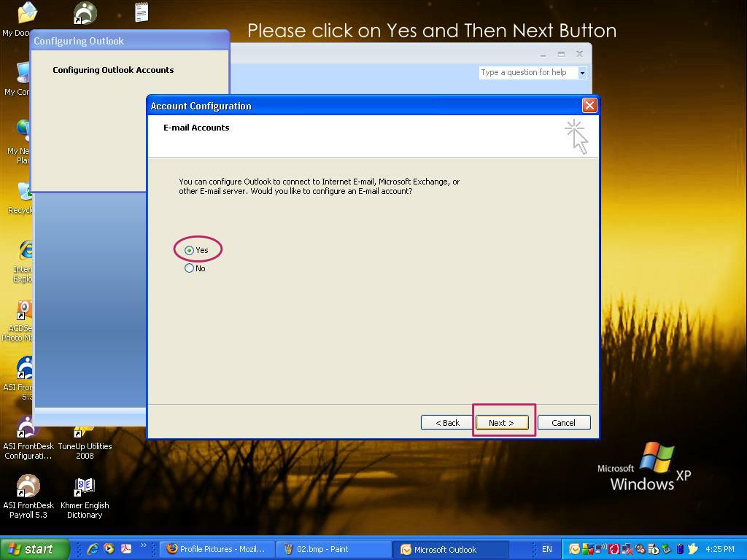Click the Next > button
Viewport: 747px width, 560px height.
(x=502, y=422)
